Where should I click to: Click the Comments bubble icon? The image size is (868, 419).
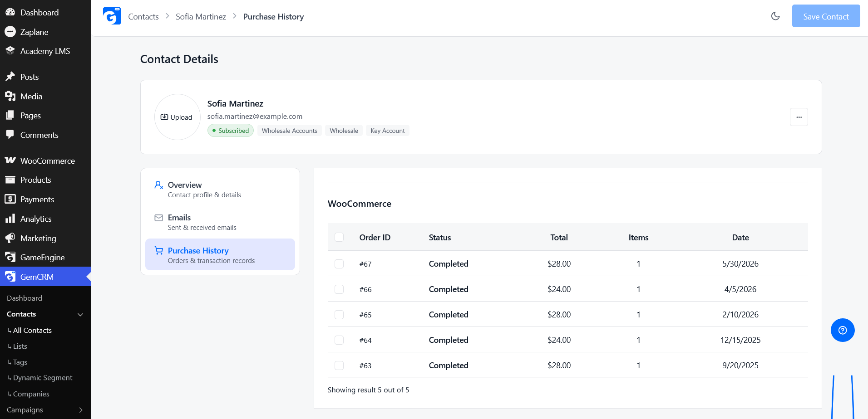point(10,135)
